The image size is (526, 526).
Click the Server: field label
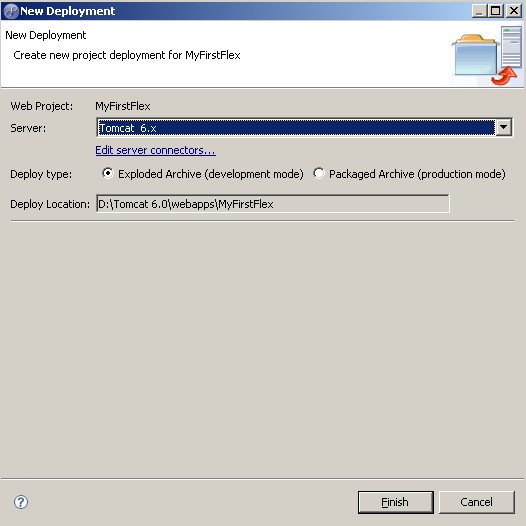[28, 128]
